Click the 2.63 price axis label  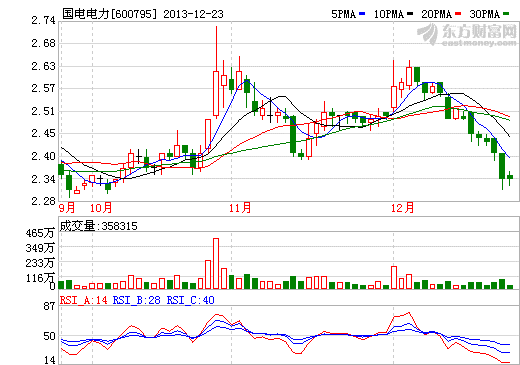tap(43, 66)
